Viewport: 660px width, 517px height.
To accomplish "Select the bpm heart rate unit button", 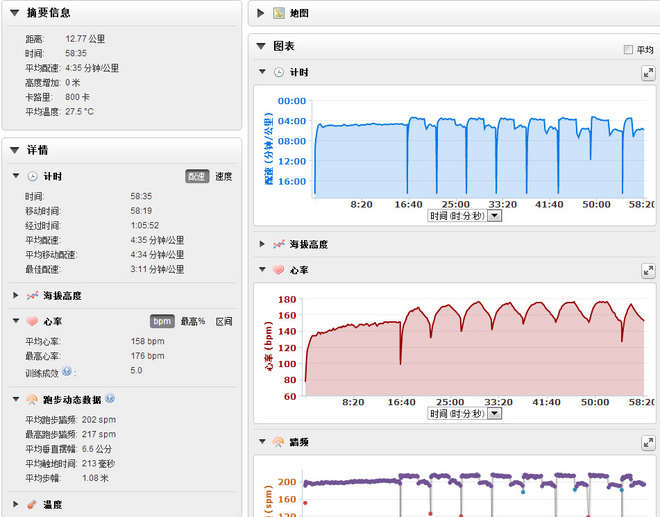I will pyautogui.click(x=161, y=321).
